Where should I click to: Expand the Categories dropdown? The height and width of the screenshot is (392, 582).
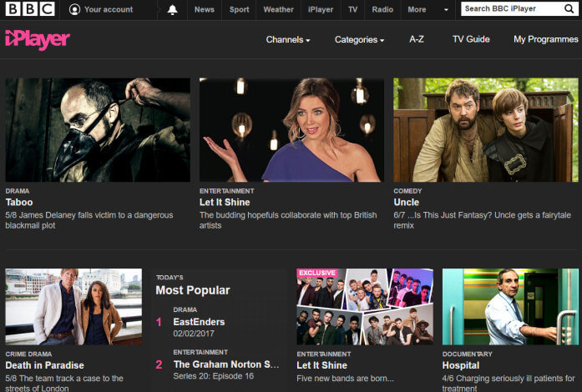pos(359,39)
